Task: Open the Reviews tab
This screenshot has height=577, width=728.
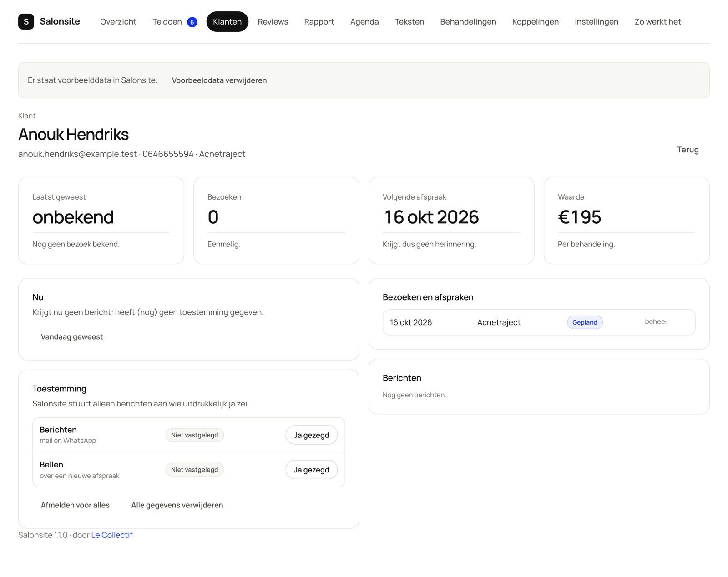Action: pyautogui.click(x=273, y=21)
